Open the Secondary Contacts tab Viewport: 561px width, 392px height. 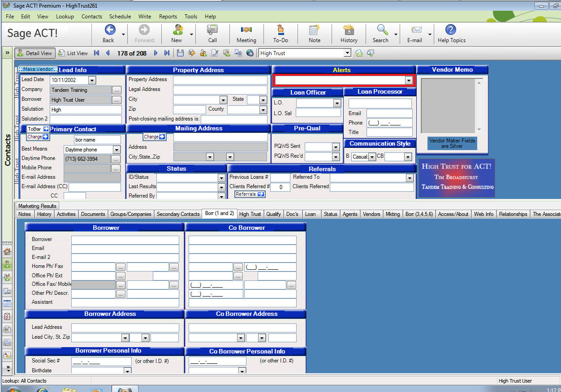178,214
